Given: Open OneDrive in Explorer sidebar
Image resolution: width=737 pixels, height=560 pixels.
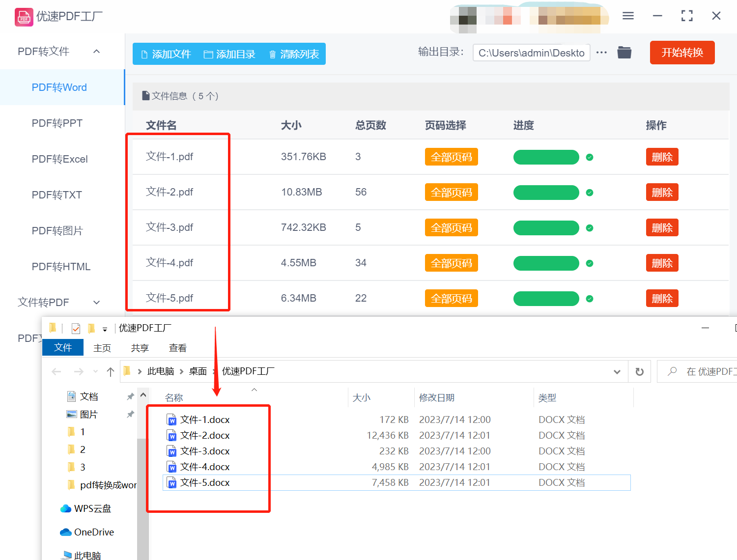Looking at the screenshot, I should tap(87, 532).
